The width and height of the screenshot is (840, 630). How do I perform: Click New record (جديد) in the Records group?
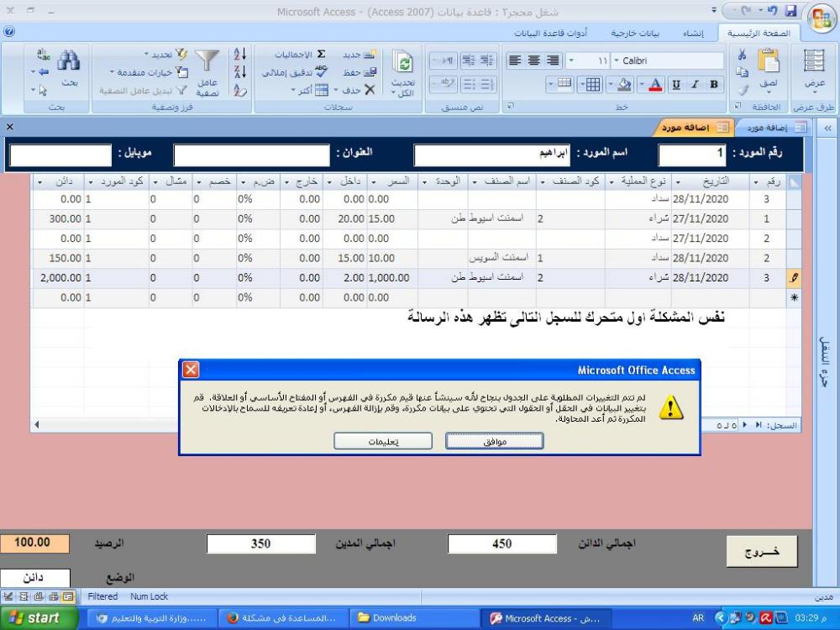click(360, 55)
